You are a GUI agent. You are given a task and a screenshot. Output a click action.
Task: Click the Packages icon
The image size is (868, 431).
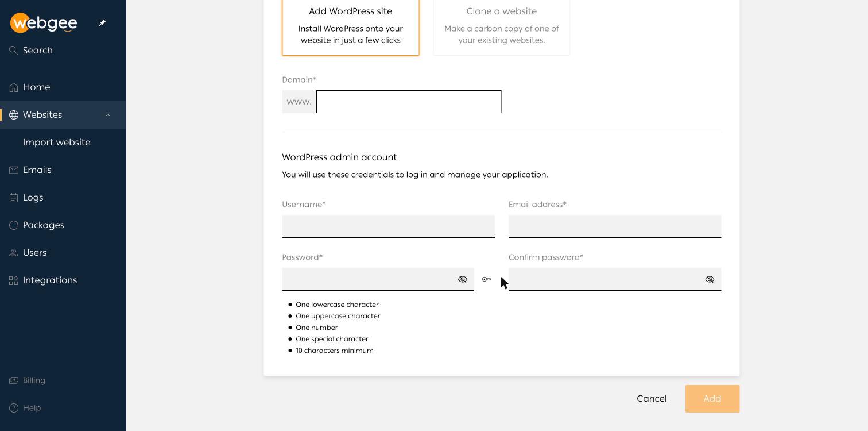tap(14, 225)
